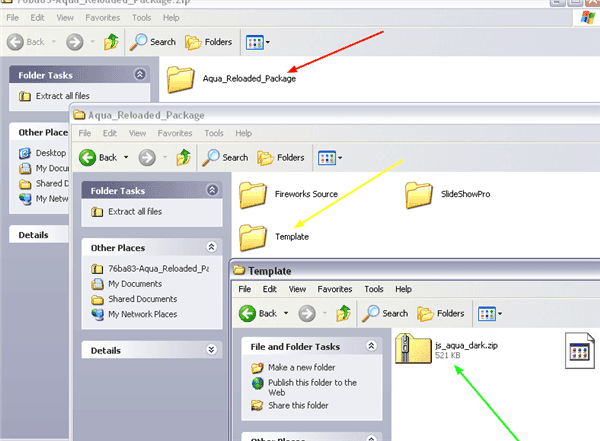Open Edit menu in Template window
Viewport: 600px width, 441px height.
pyautogui.click(x=270, y=289)
